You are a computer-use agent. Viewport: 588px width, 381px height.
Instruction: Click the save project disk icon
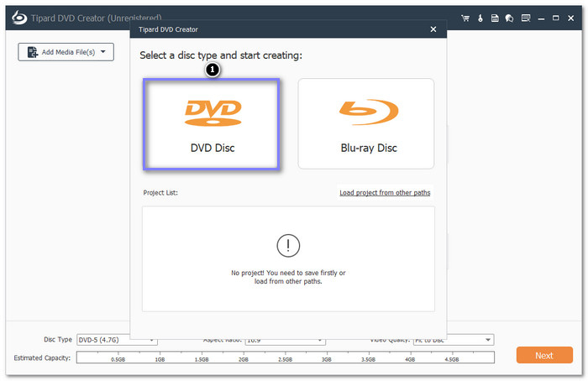point(495,18)
